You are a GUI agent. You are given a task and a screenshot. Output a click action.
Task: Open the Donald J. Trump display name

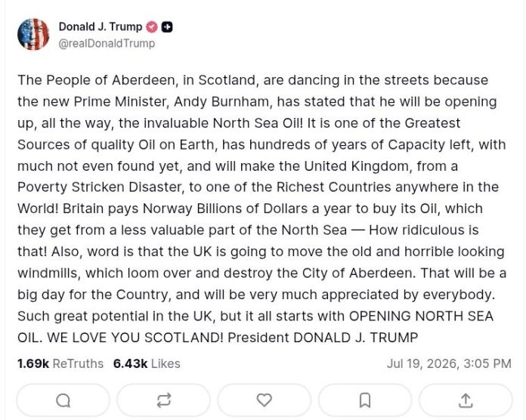101,26
